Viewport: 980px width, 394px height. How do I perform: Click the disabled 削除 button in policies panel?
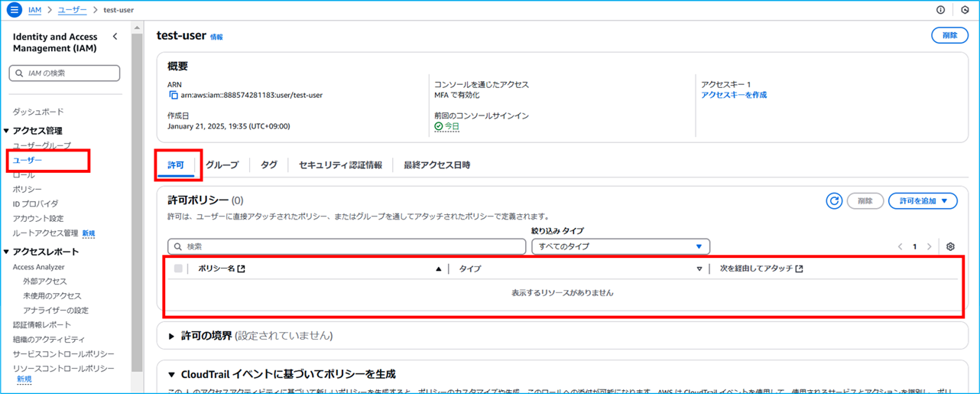865,201
